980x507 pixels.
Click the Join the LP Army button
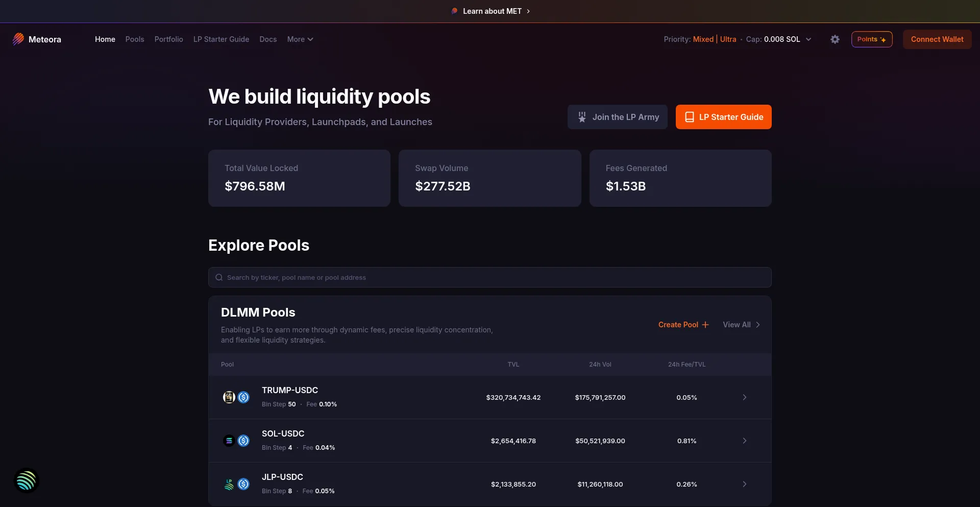point(617,117)
